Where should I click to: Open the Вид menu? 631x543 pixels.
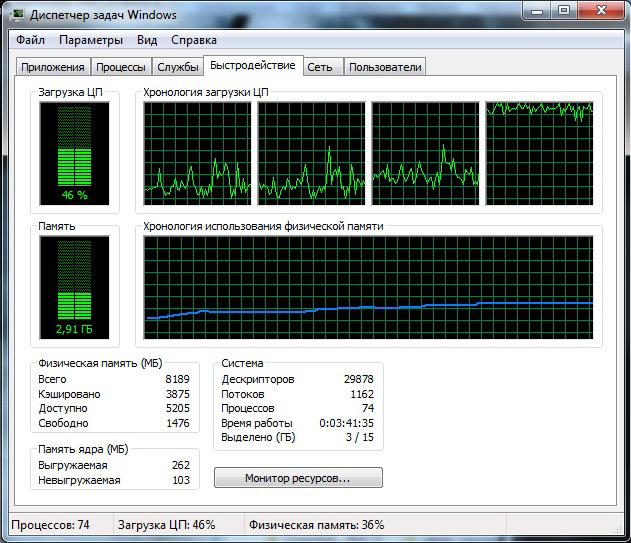pos(147,40)
